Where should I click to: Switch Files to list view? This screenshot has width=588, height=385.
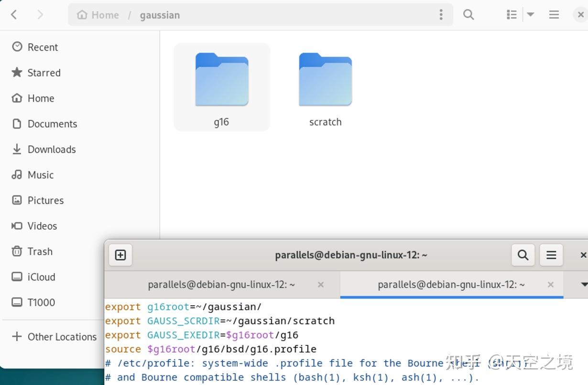512,15
